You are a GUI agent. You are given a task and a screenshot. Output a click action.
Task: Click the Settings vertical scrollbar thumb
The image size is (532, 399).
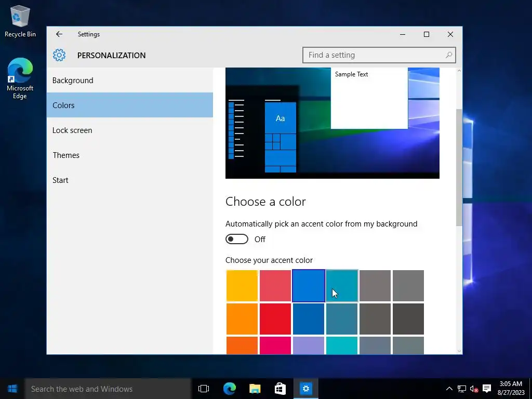click(x=459, y=168)
